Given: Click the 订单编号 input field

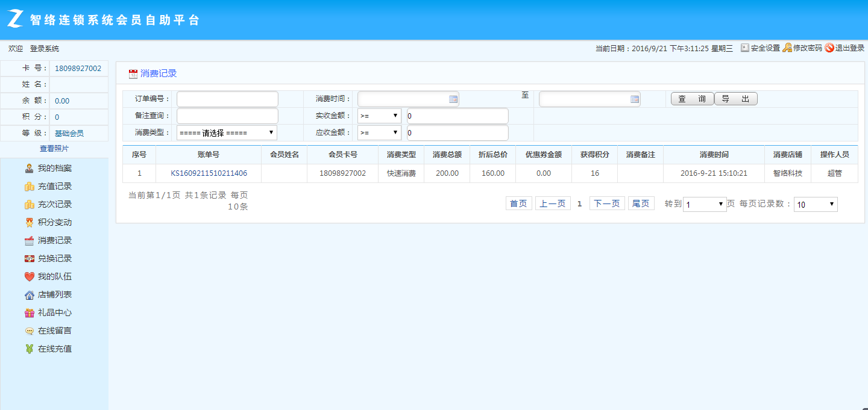Looking at the screenshot, I should coord(227,99).
